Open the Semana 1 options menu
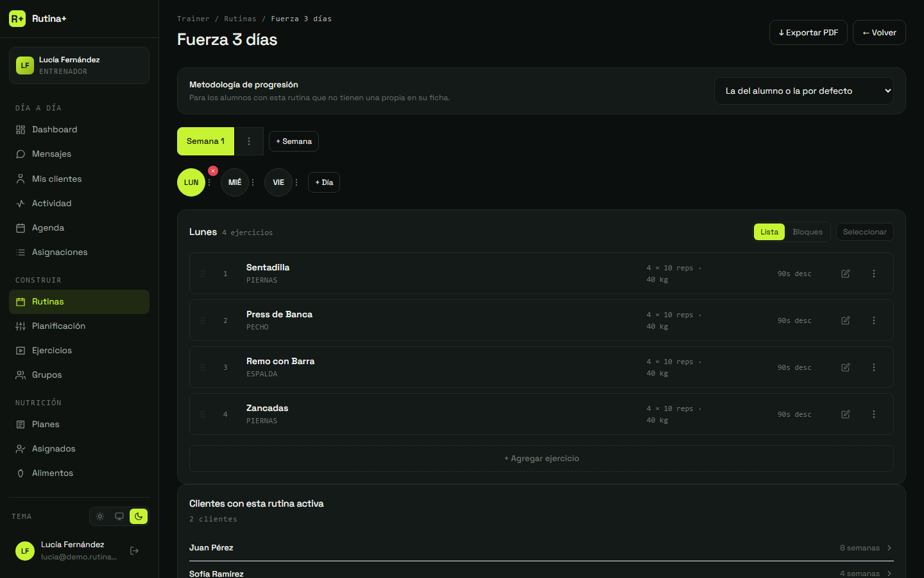The image size is (924, 578). 249,141
